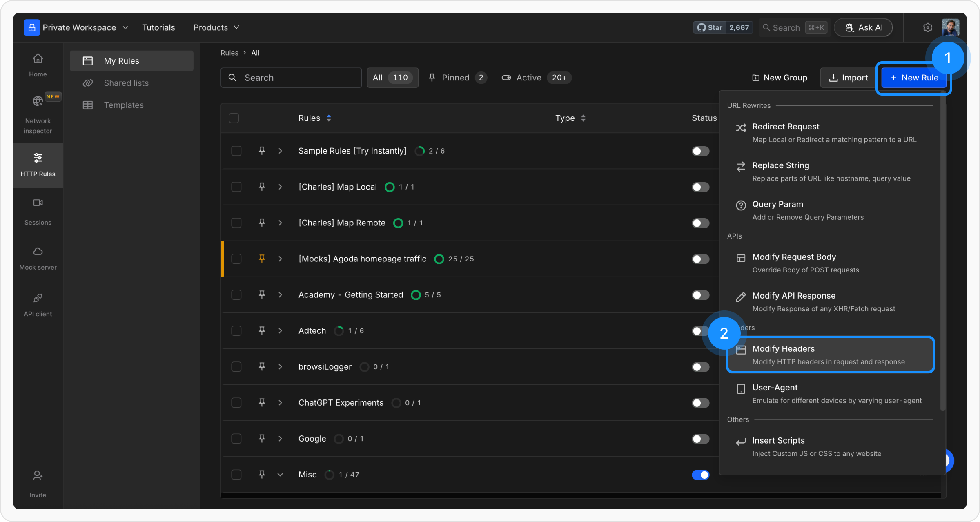Collapse the Misc rule group
980x522 pixels.
coord(280,475)
